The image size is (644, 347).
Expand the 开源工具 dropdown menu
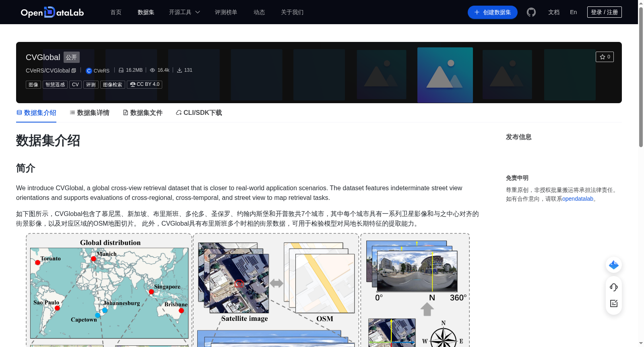click(x=184, y=12)
